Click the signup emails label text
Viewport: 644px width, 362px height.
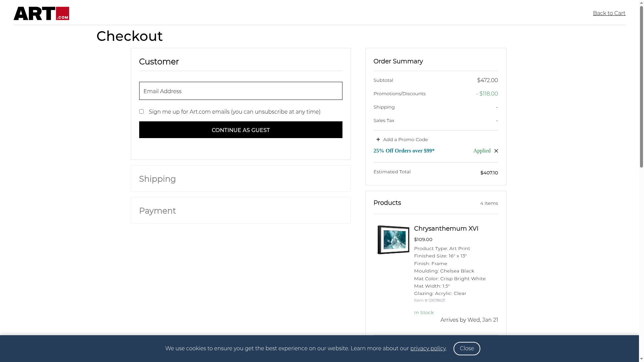click(234, 112)
